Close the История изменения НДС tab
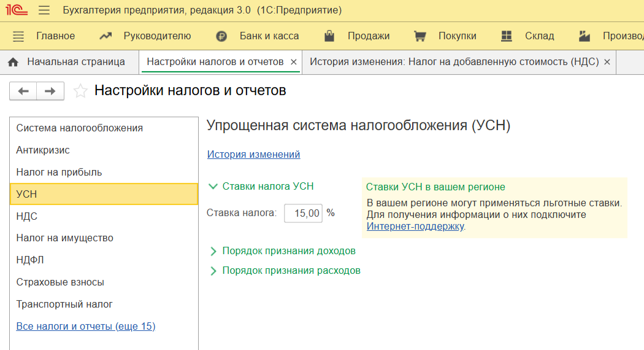Screen dimensions: 644x350 (607, 62)
